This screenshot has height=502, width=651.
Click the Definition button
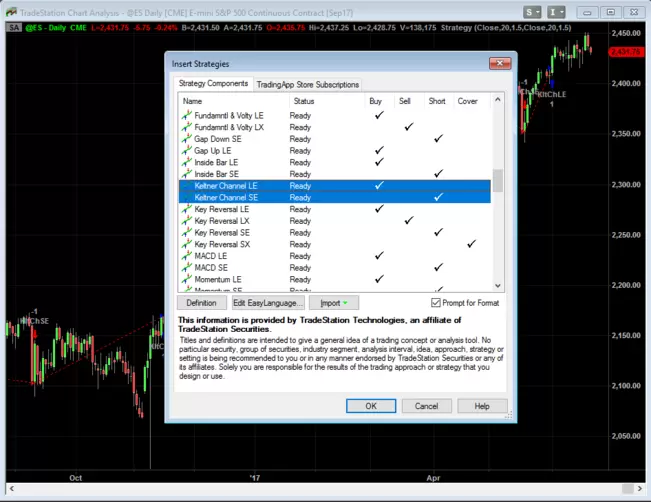point(201,303)
